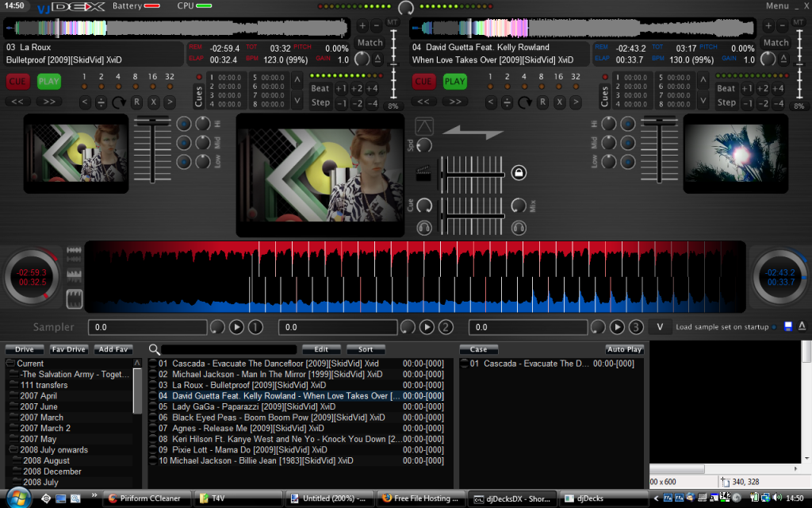Click the Spd knob in the mixer
Image resolution: width=812 pixels, height=508 pixels.
(x=424, y=146)
